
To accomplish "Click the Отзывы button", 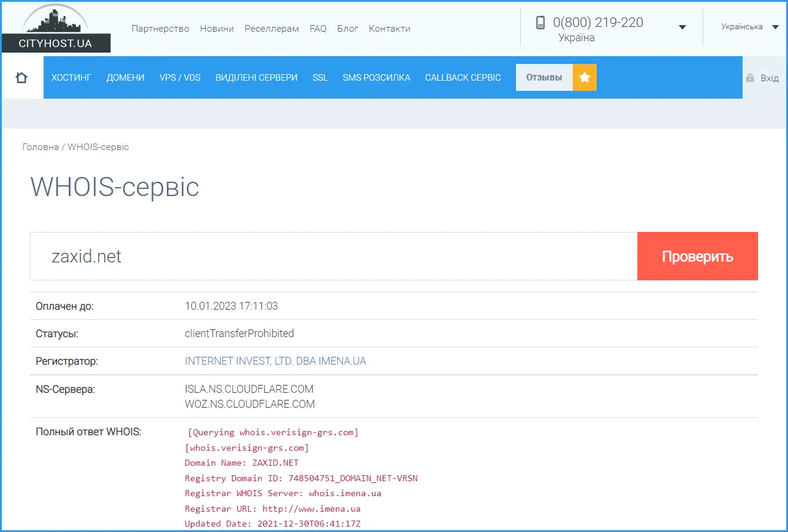I will [544, 78].
